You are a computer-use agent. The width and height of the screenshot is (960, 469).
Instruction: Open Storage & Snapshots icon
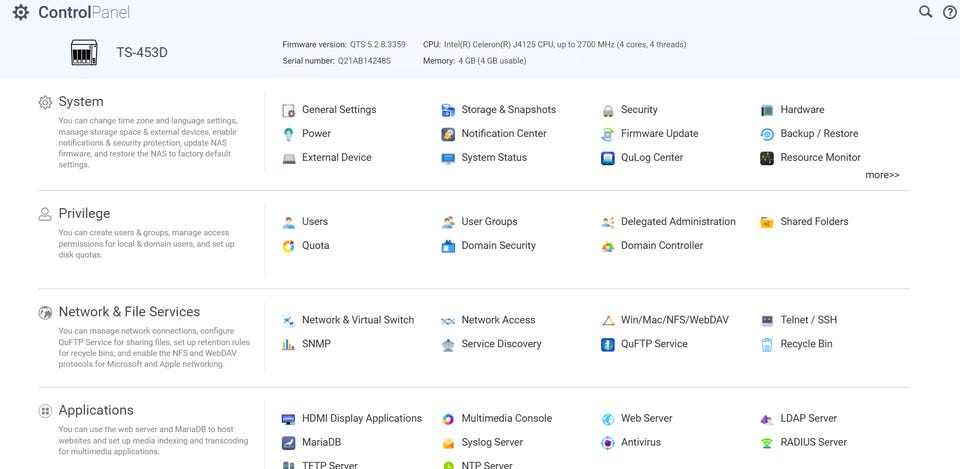click(x=448, y=110)
